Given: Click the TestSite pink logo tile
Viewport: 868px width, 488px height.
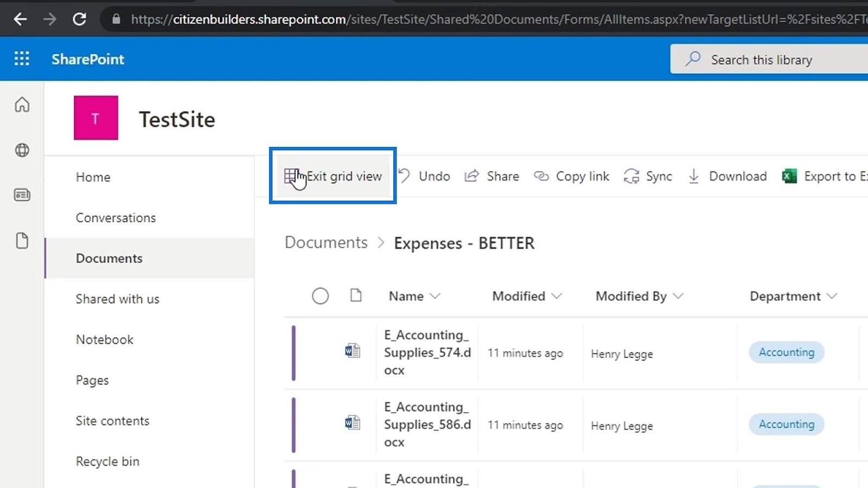Looking at the screenshot, I should click(x=96, y=118).
